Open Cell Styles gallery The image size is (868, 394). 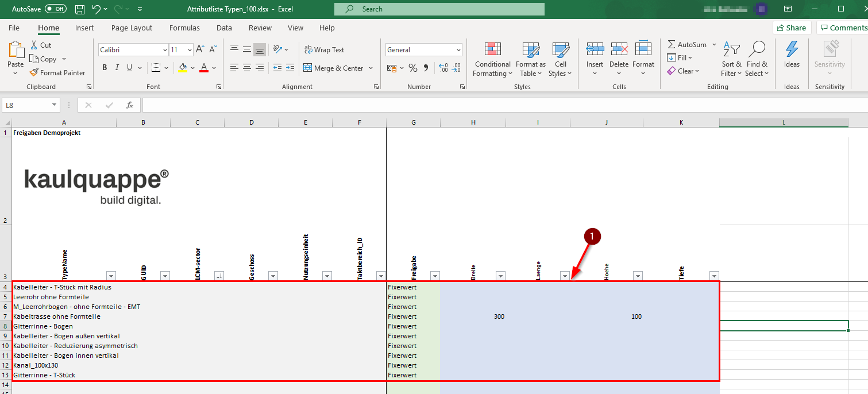[560, 59]
